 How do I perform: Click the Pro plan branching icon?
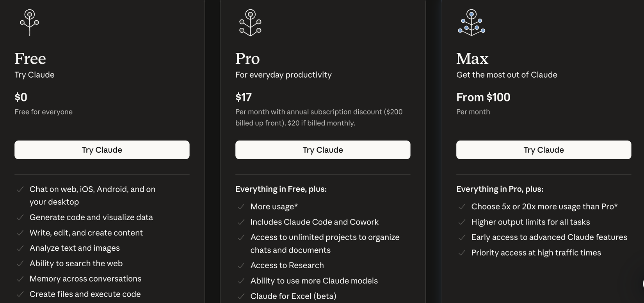[x=250, y=23]
